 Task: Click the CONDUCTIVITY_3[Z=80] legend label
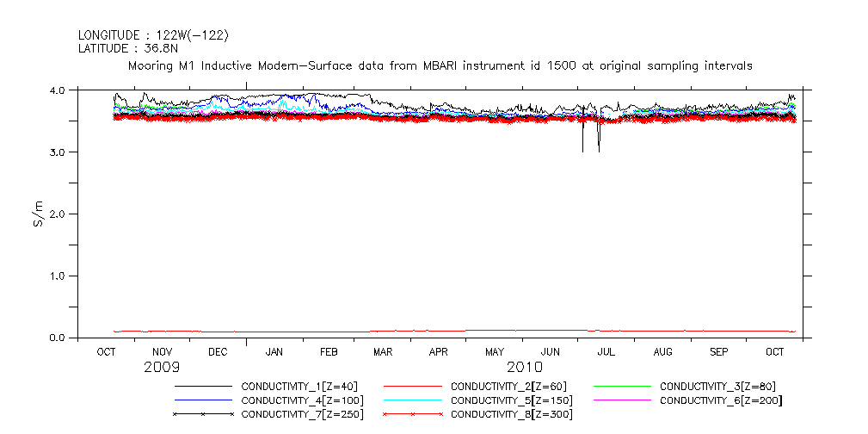717,387
